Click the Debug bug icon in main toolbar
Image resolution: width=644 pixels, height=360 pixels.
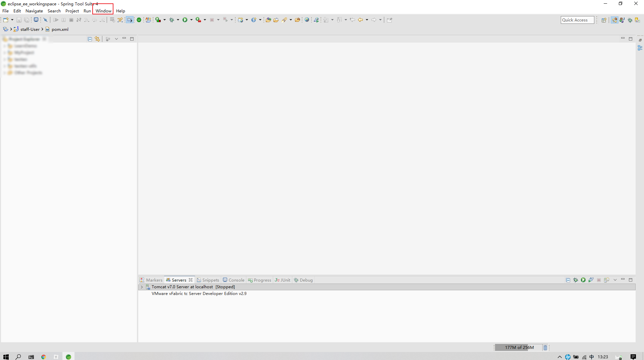[171, 20]
